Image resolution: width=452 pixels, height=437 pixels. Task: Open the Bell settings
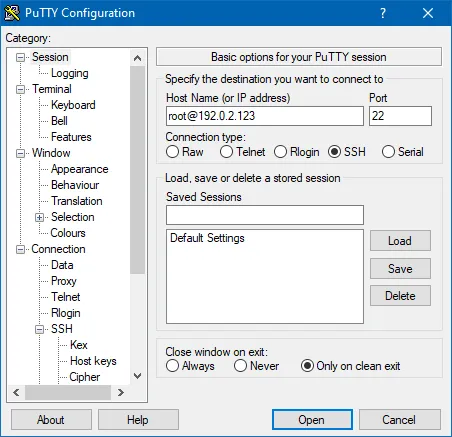59,121
